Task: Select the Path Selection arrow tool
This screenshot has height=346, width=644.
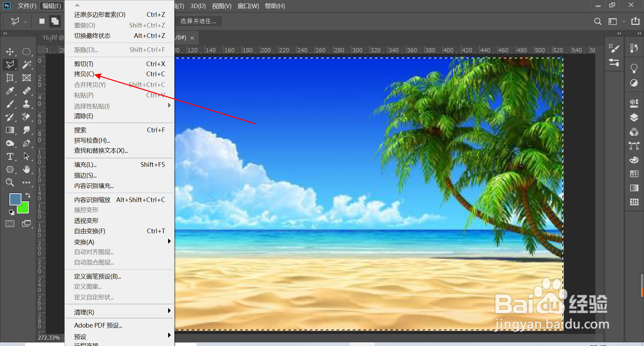Action: pyautogui.click(x=27, y=156)
